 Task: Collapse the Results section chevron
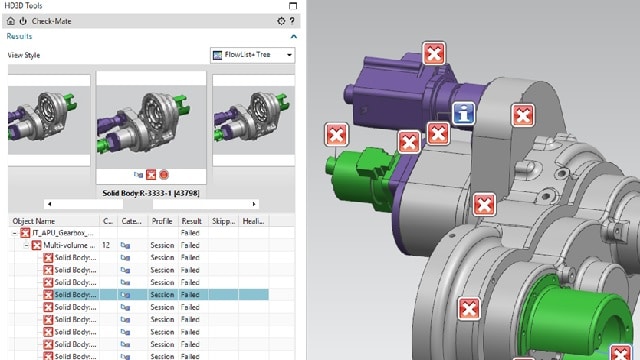pos(293,37)
